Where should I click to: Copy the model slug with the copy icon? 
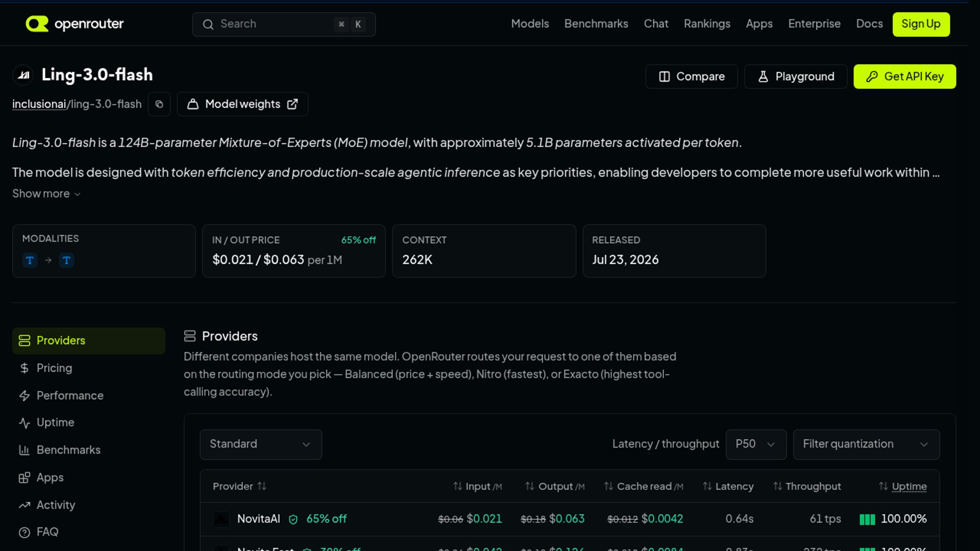tap(159, 104)
